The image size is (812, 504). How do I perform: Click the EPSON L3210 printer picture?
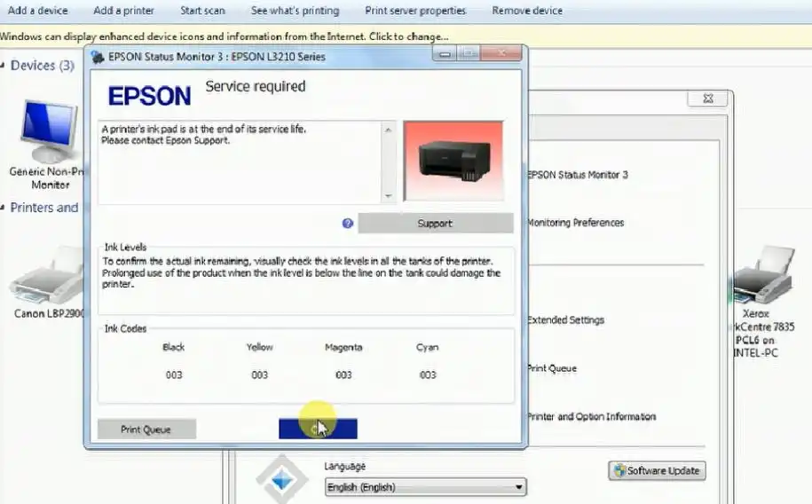453,161
